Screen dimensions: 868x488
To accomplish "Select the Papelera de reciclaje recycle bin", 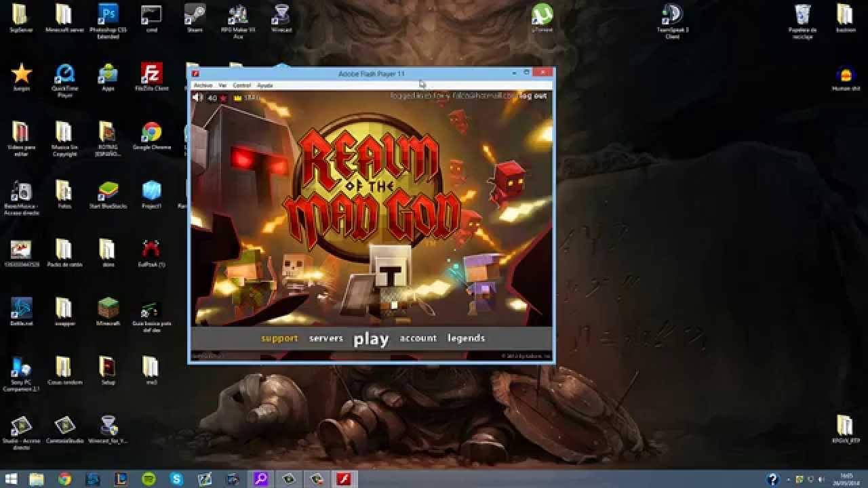I will click(802, 20).
